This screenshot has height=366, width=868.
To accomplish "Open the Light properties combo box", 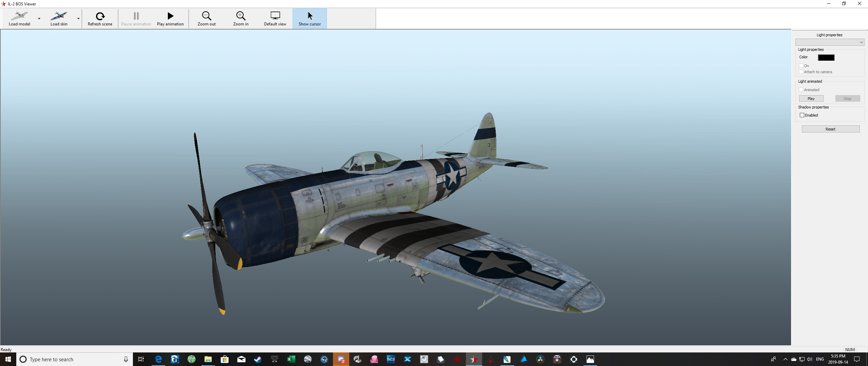I will (x=829, y=42).
